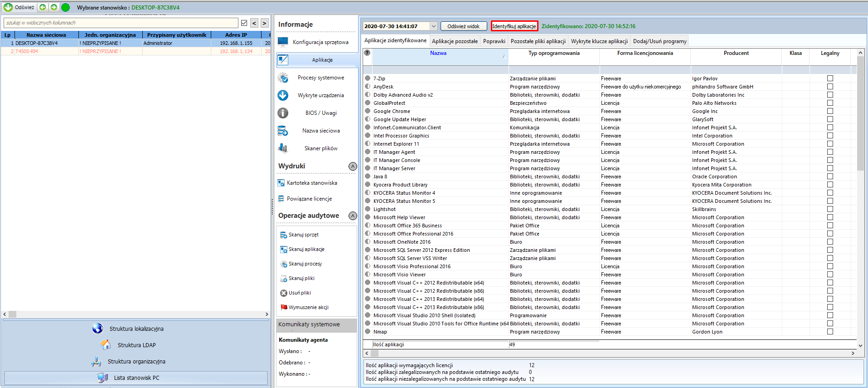The width and height of the screenshot is (868, 388).
Task: Open Skaner plików icon
Action: coord(283,148)
